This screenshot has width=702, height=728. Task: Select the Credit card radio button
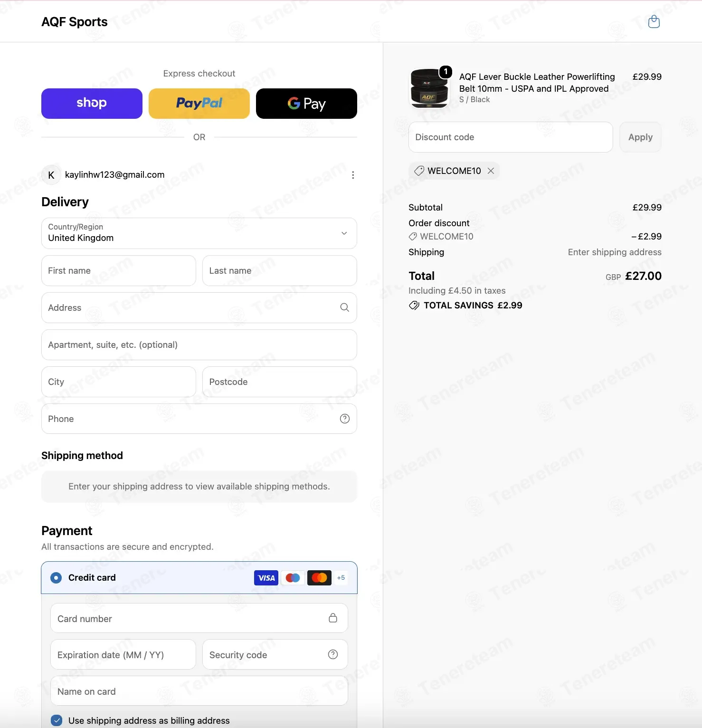coord(56,578)
